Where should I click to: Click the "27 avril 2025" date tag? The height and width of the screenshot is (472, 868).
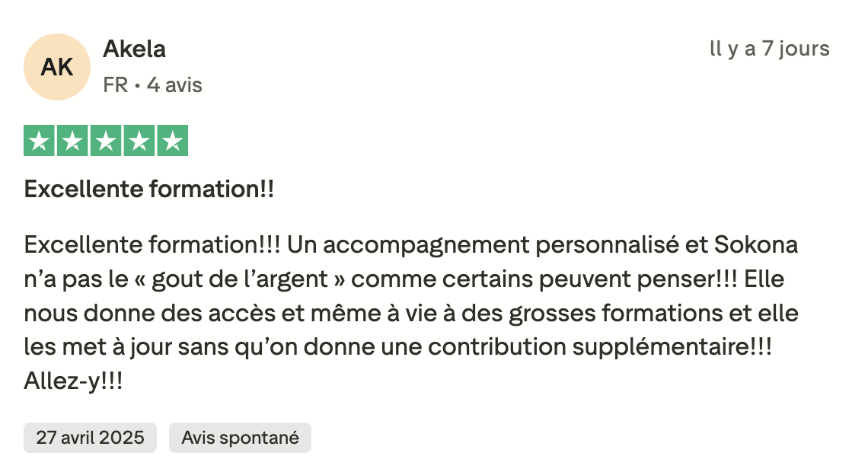(90, 438)
